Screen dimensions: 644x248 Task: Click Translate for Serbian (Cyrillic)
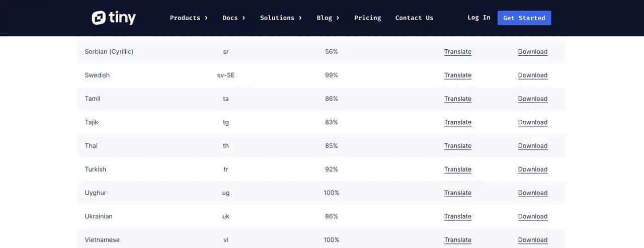[457, 52]
